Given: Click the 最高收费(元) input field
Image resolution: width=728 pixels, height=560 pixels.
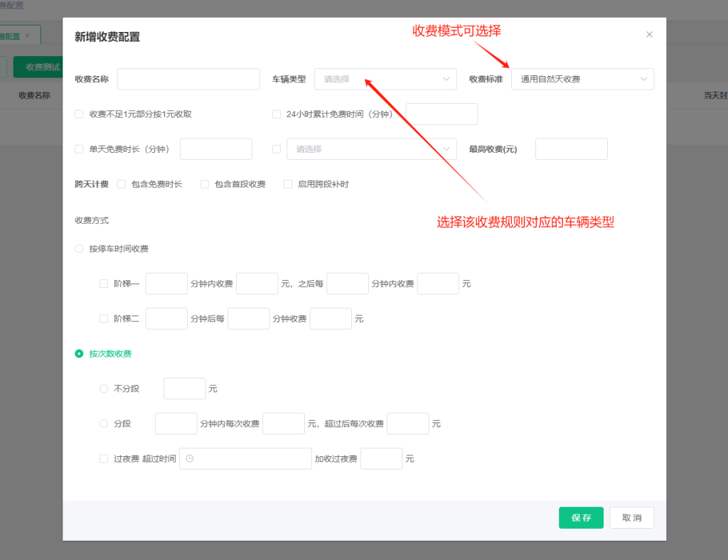Looking at the screenshot, I should point(571,149).
